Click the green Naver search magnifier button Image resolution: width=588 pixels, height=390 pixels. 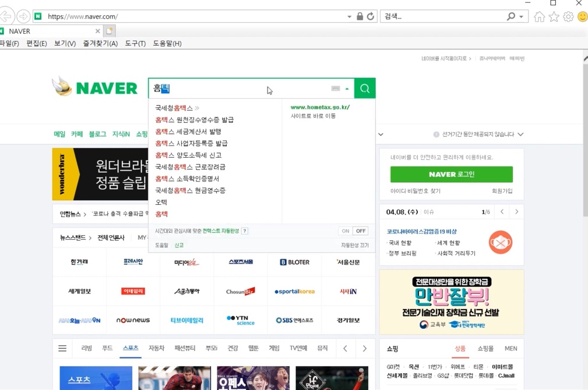[364, 88]
